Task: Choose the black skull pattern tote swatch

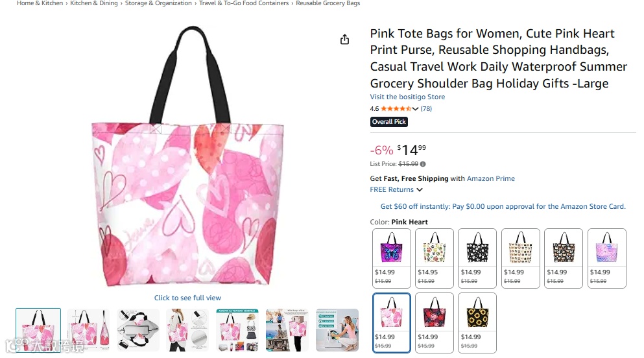Action: click(477, 258)
